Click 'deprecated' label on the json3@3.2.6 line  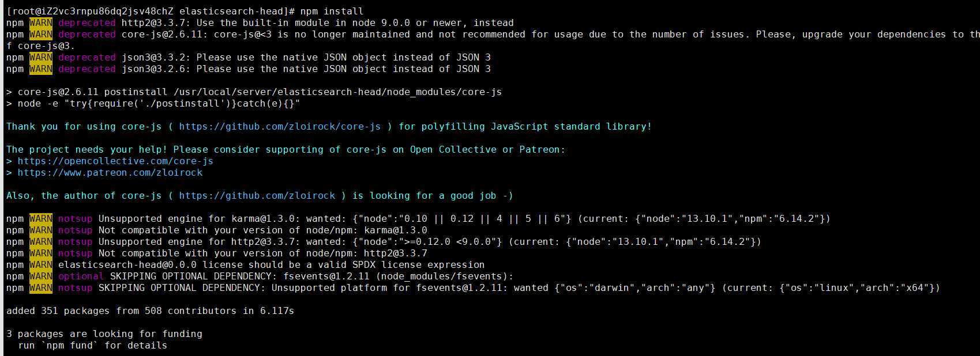pyautogui.click(x=87, y=69)
